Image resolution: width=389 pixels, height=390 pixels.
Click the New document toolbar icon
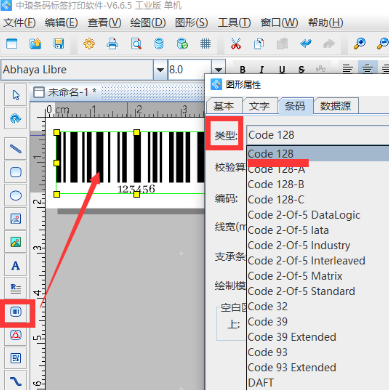pyautogui.click(x=12, y=44)
